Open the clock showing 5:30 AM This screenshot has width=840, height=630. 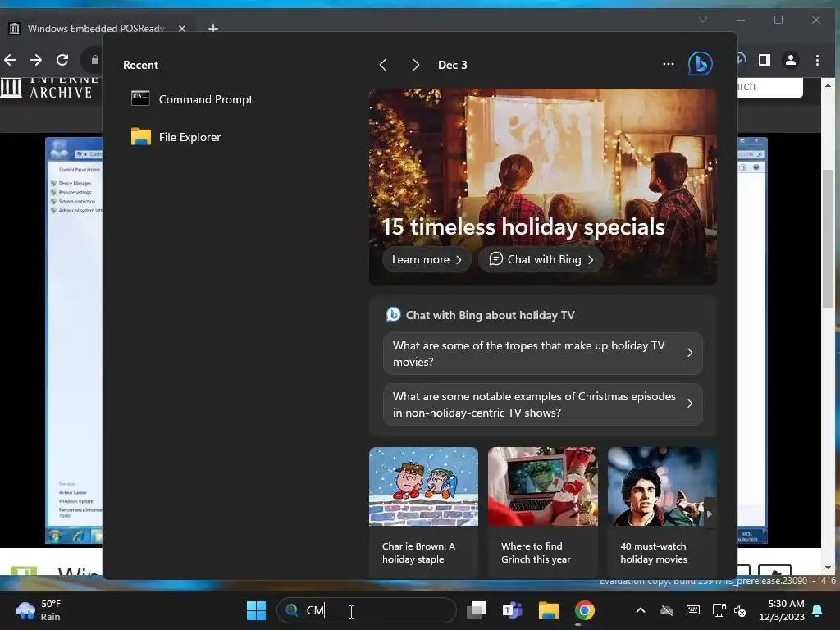point(782,610)
